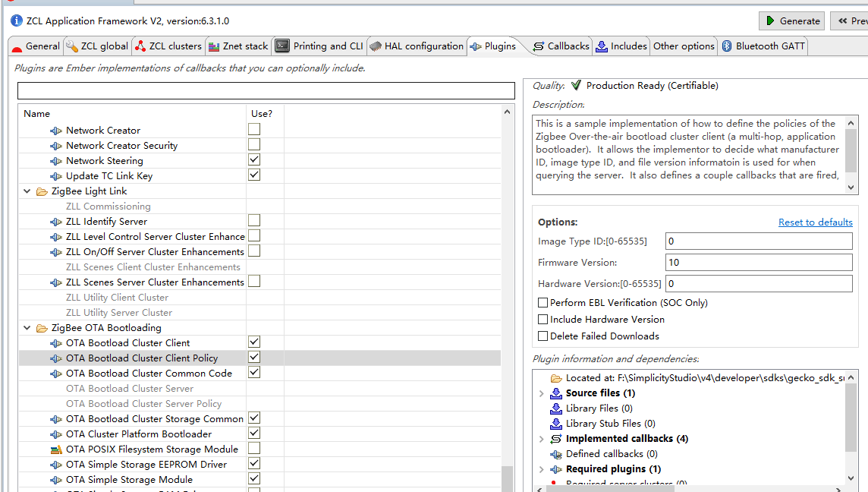Open the HAL configuration tab
Image resolution: width=868 pixels, height=492 pixels.
click(x=417, y=46)
